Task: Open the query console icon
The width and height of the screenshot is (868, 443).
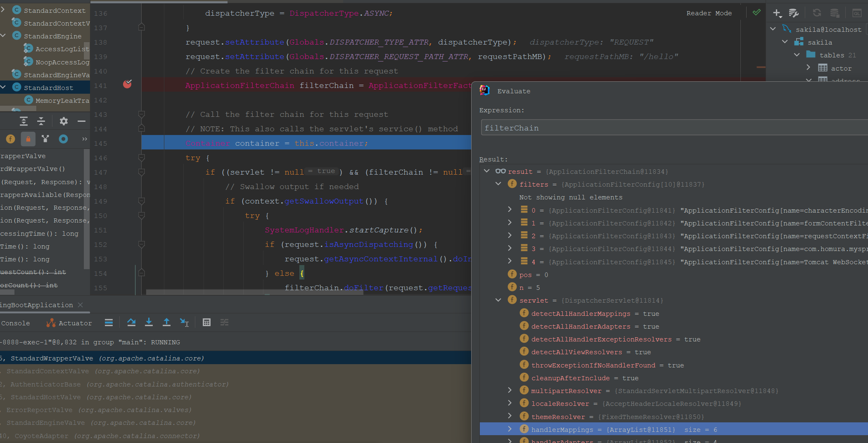Action: [857, 13]
